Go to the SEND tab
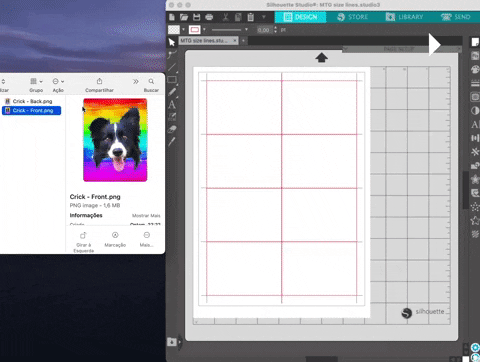 click(x=456, y=17)
